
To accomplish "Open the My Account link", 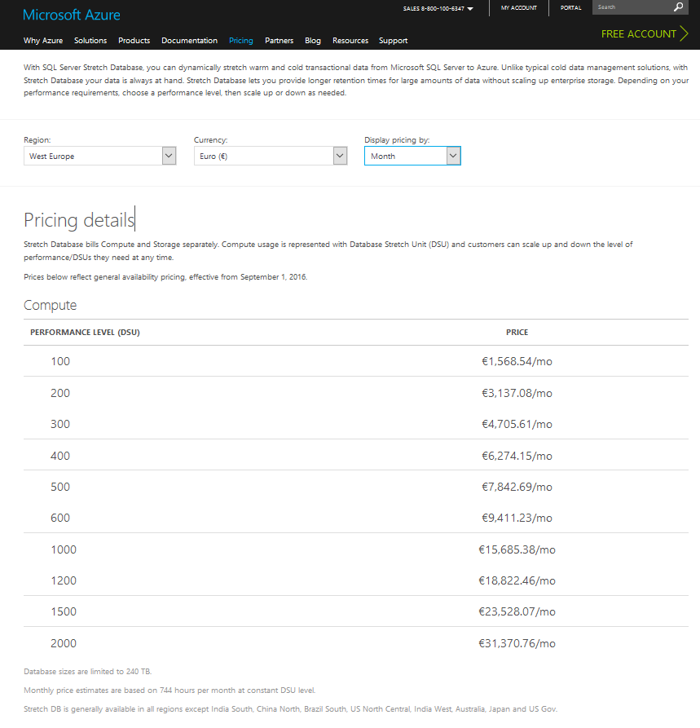I will (x=519, y=8).
